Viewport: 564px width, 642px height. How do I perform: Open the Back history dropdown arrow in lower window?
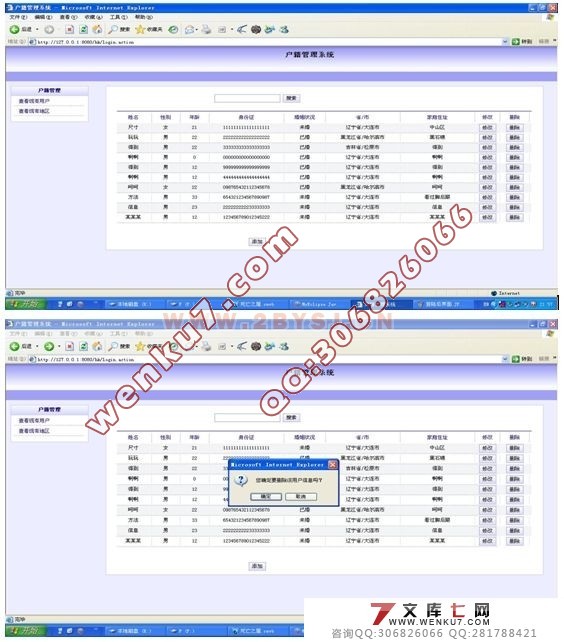[x=37, y=346]
